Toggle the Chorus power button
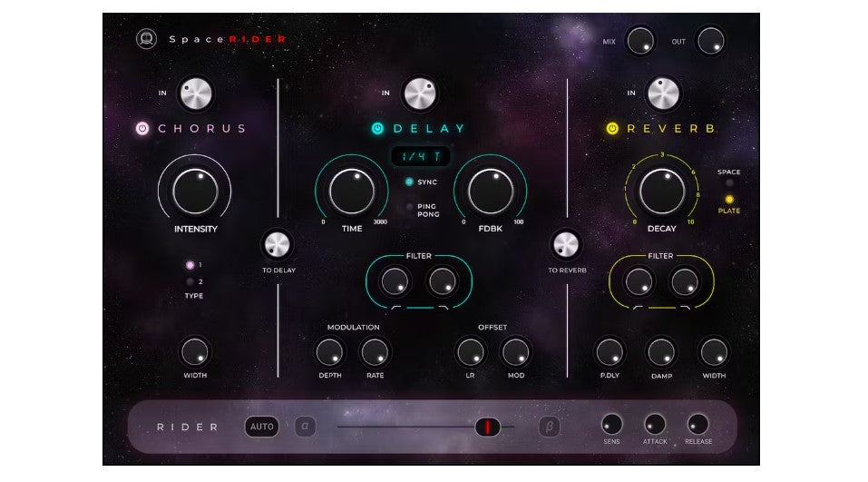 point(142,129)
